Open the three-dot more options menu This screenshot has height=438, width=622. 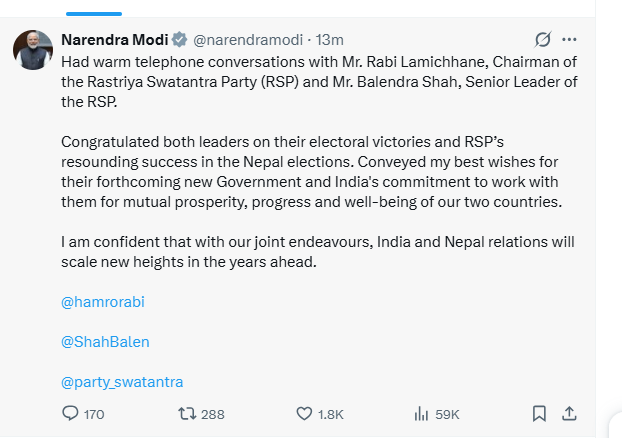(x=569, y=40)
